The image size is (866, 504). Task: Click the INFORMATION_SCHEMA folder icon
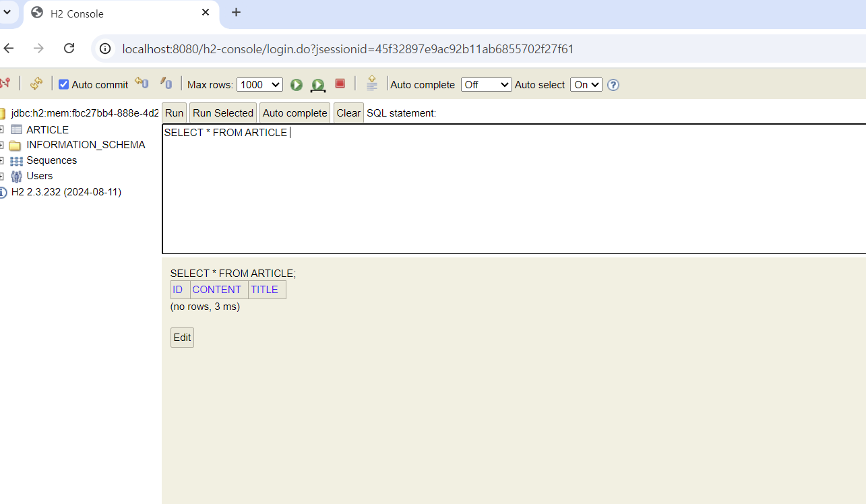click(16, 146)
